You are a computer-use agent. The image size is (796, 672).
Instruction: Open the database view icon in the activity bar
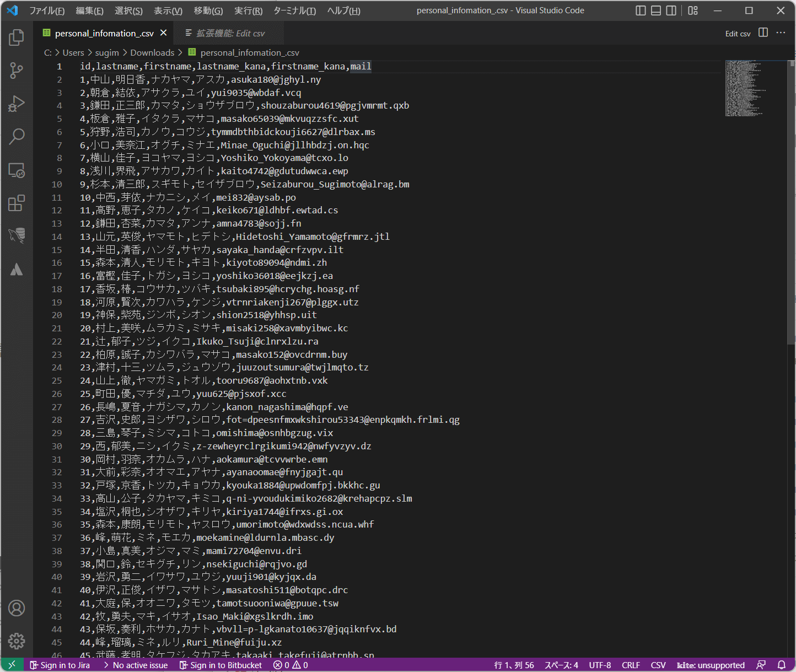coord(17,236)
